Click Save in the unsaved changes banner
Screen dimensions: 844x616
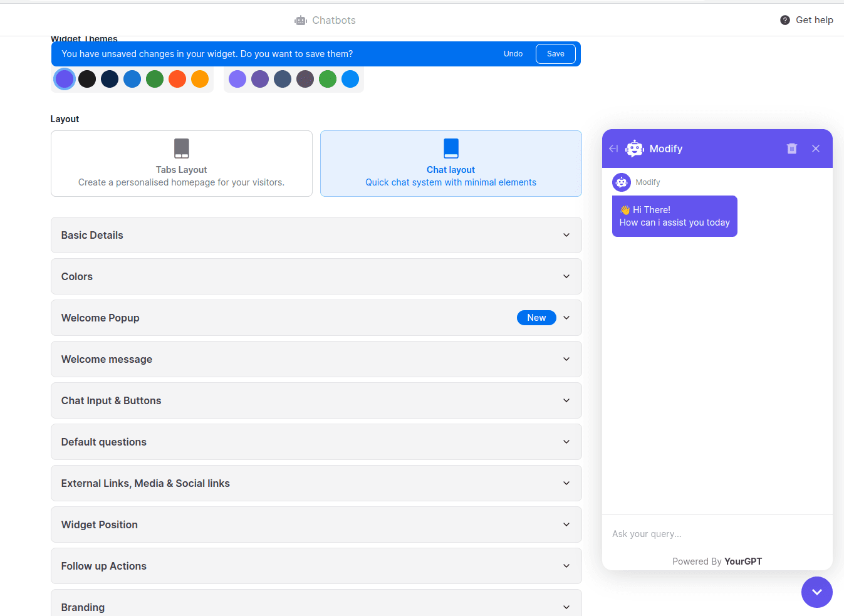click(556, 54)
